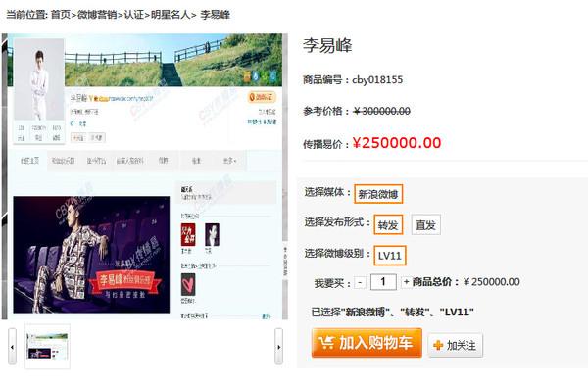Click the reference price ¥300000.00
Image resolution: width=588 pixels, height=386 pixels.
382,111
